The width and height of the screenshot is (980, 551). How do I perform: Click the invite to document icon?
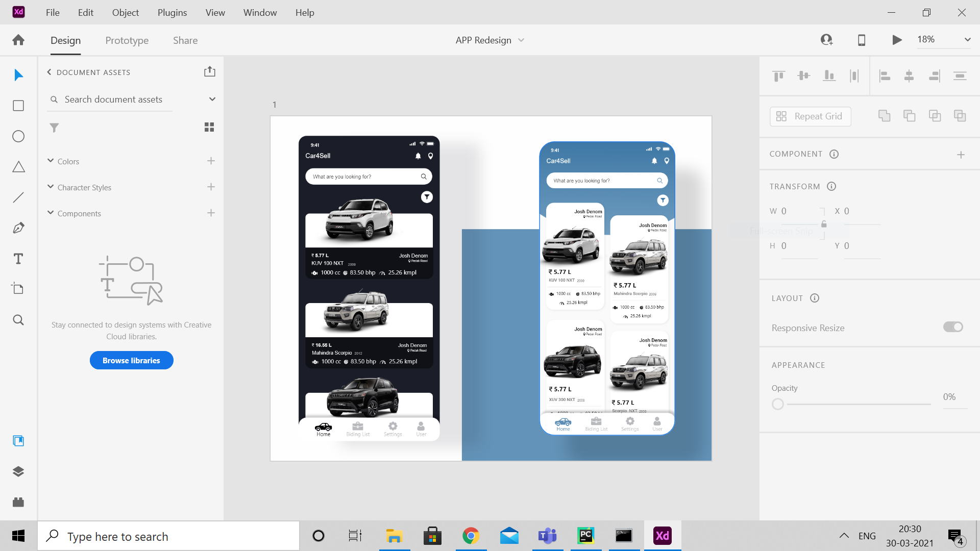coord(826,40)
